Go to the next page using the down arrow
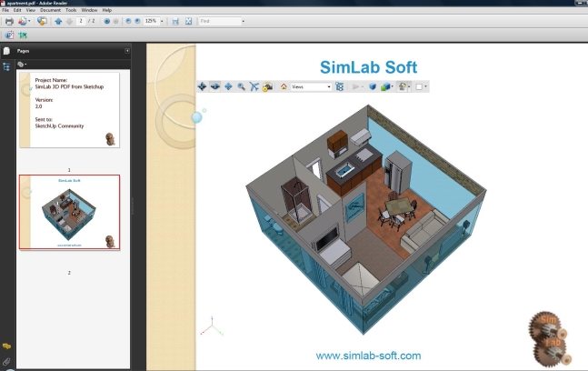Screen dimensions: 588x371 point(69,22)
